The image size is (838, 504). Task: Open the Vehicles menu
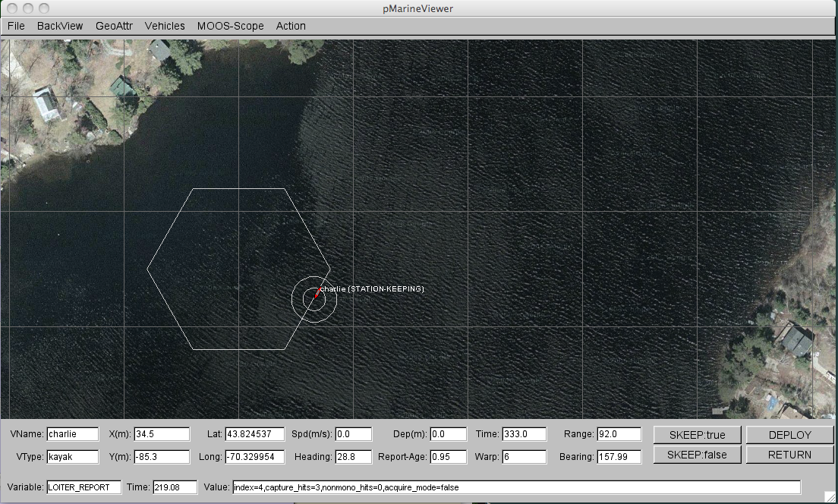coord(165,26)
